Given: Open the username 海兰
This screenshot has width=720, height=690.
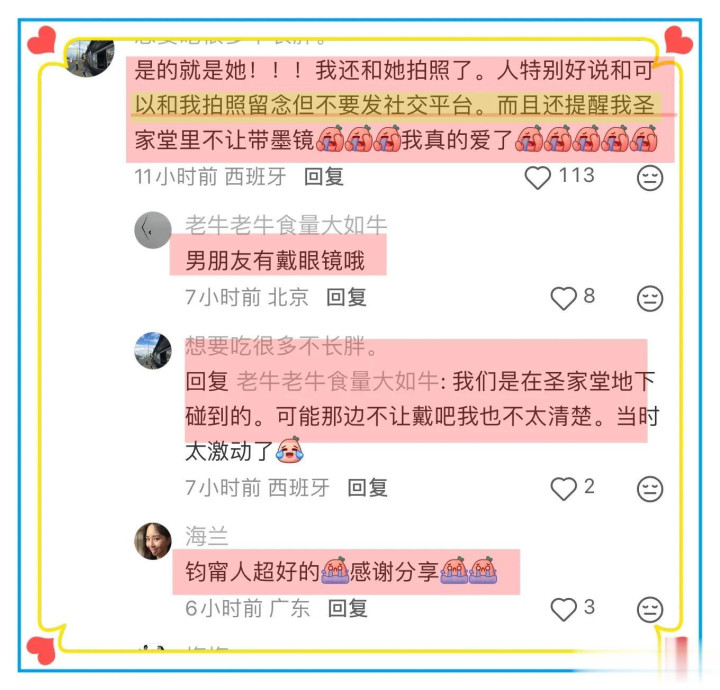Looking at the screenshot, I should pos(207,536).
